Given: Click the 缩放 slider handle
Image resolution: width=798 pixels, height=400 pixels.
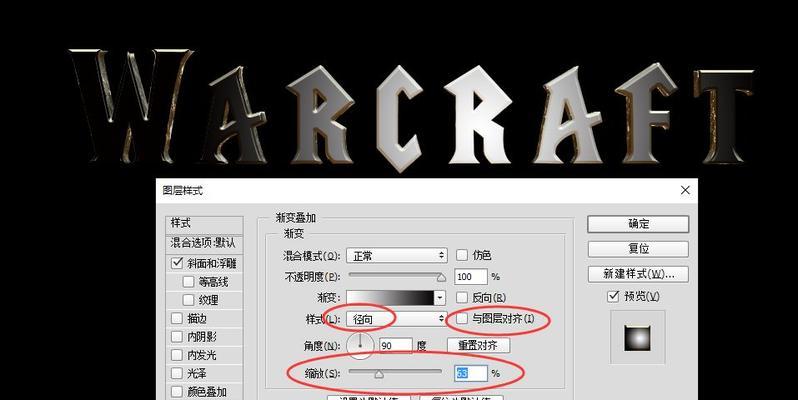Looking at the screenshot, I should coord(379,375).
